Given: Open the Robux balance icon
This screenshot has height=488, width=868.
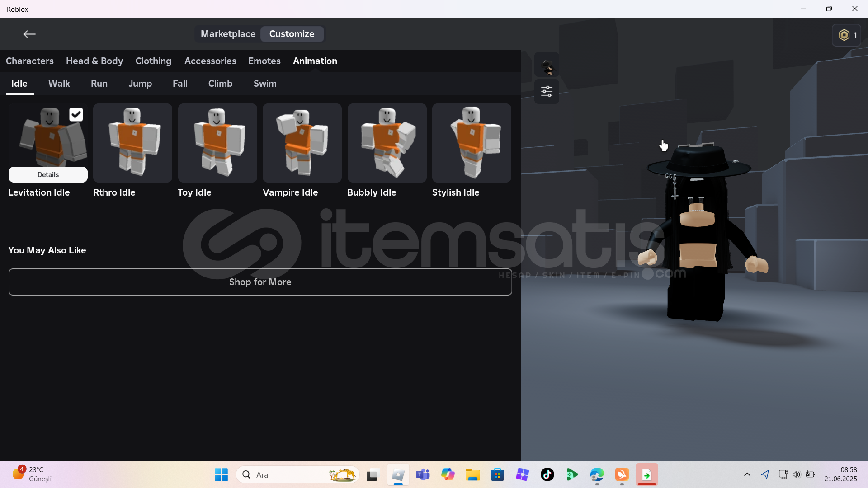Looking at the screenshot, I should [x=847, y=35].
